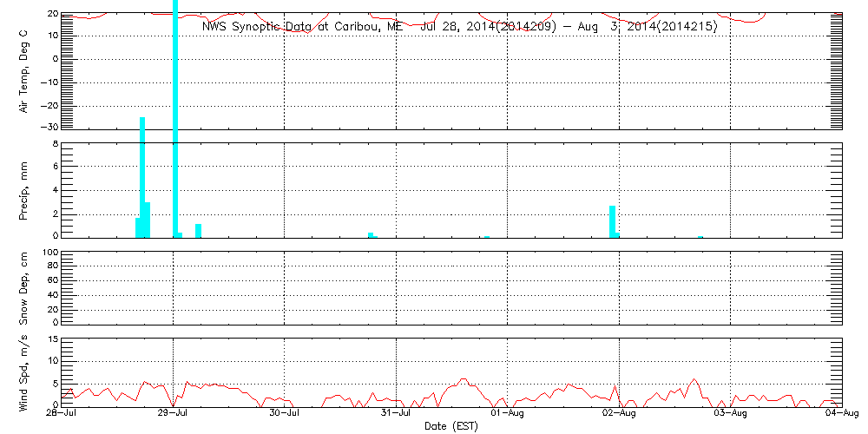Click the '15' tick on wind speed axis
Image resolution: width=868 pixels, height=434 pixels.
(x=52, y=339)
